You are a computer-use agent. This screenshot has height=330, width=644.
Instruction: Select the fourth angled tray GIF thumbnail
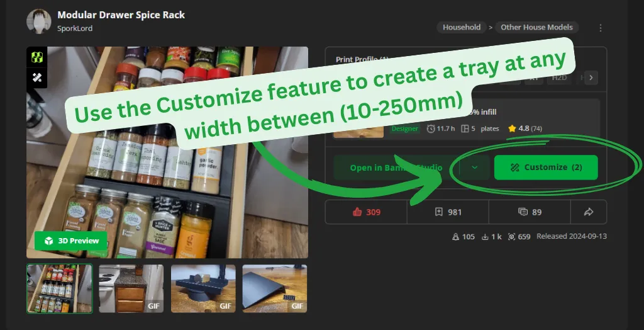click(274, 288)
